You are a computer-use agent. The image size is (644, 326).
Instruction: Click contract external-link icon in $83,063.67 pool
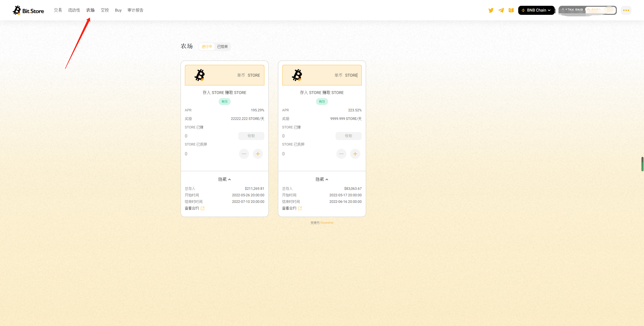click(x=300, y=208)
